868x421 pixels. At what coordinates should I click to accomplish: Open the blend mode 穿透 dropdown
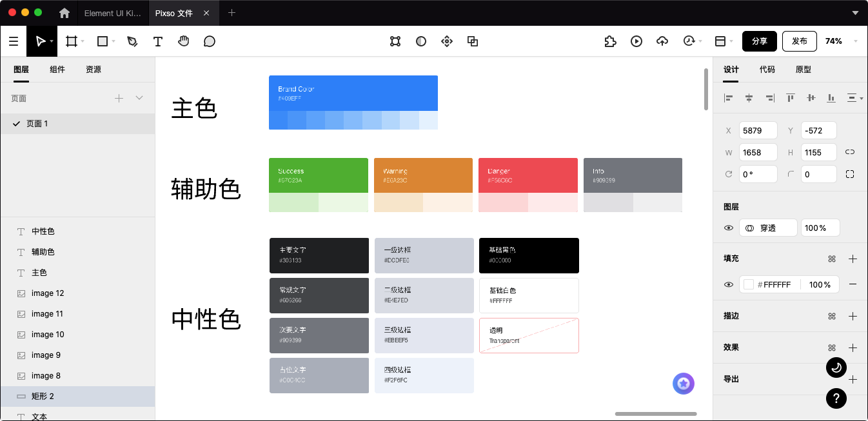click(768, 228)
